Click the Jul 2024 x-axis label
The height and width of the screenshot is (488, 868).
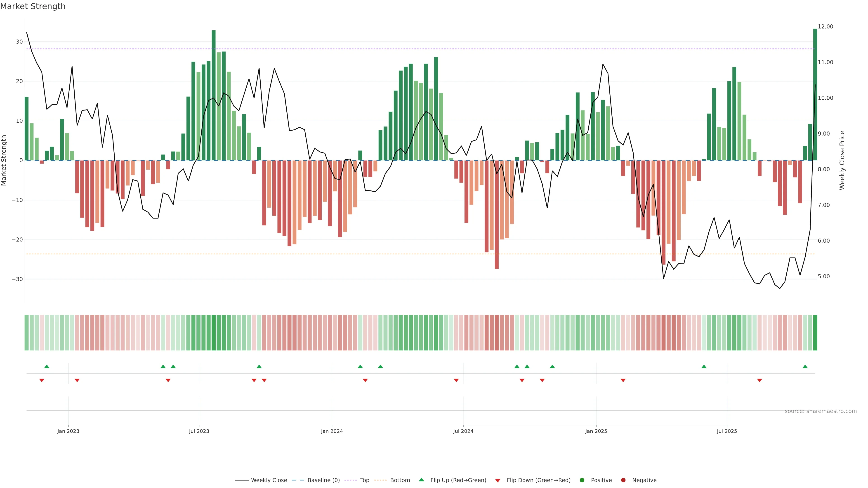pos(463,431)
